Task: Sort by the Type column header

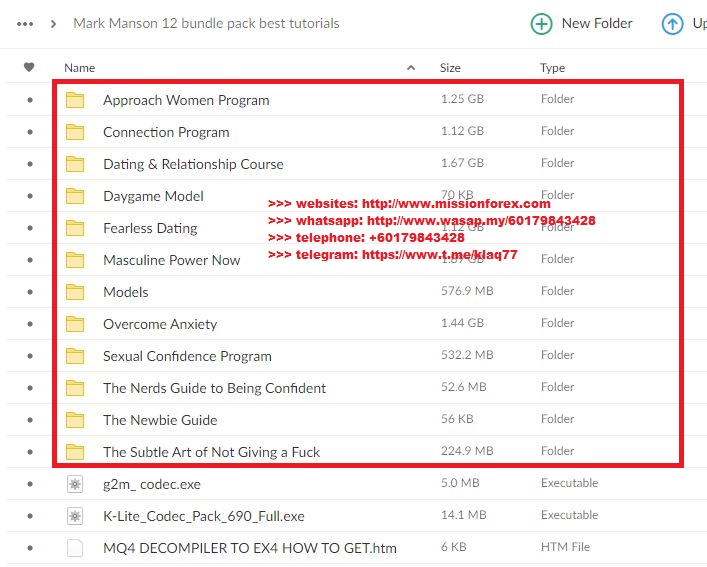Action: pos(552,68)
